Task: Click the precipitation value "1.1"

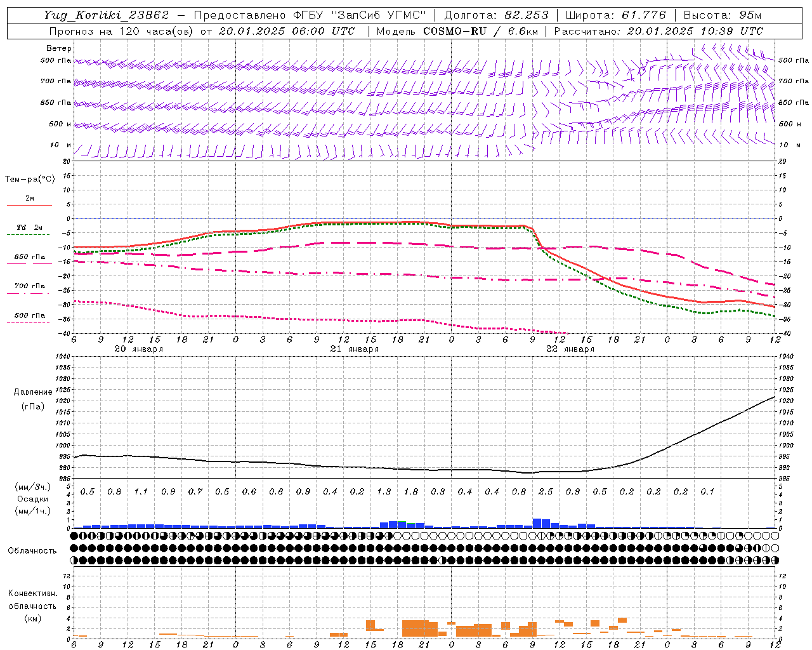Action: [x=141, y=491]
